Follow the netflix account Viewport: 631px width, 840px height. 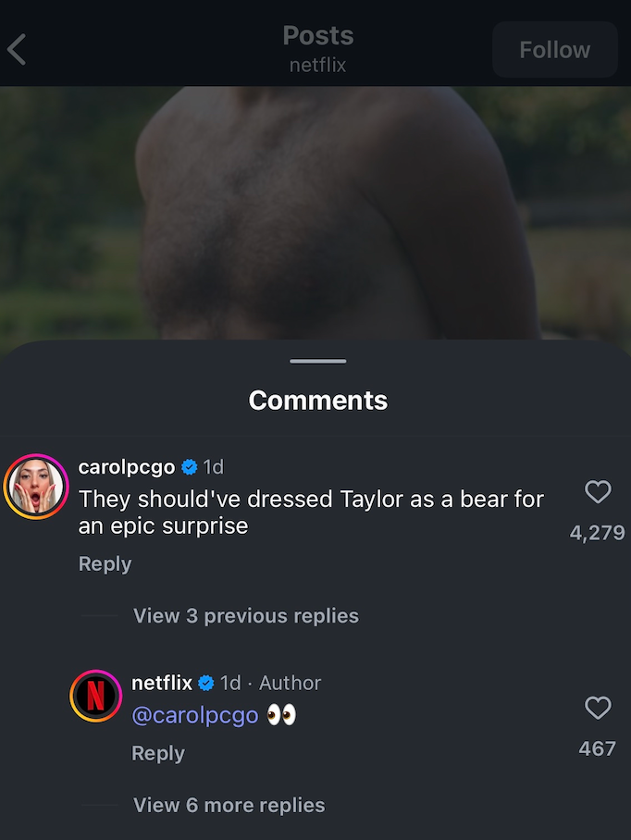554,50
